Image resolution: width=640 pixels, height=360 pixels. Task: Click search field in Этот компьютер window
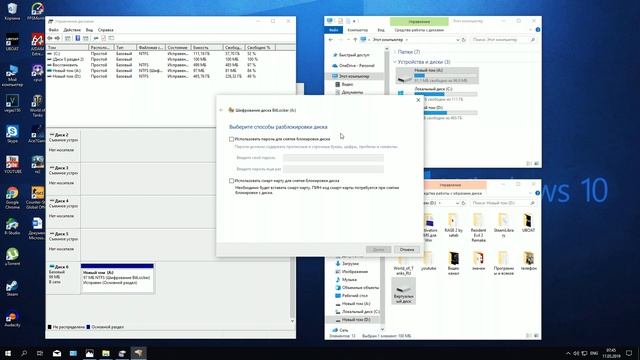(502, 40)
